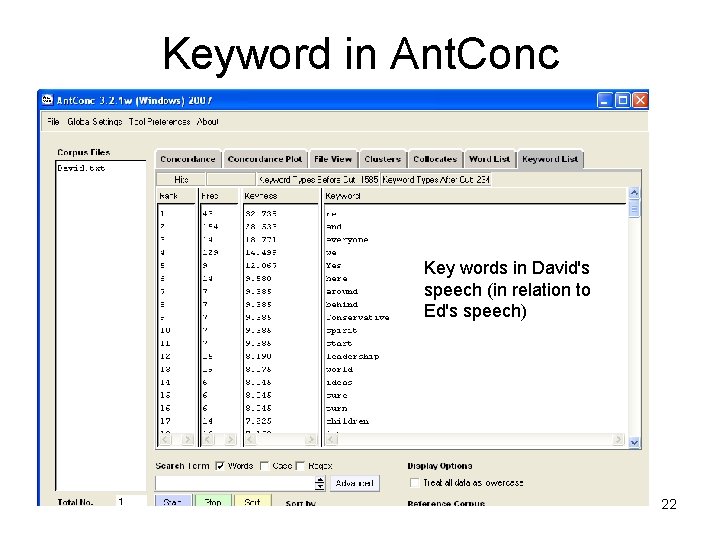720x540 pixels.
Task: Switch to the File View tab
Action: [333, 159]
